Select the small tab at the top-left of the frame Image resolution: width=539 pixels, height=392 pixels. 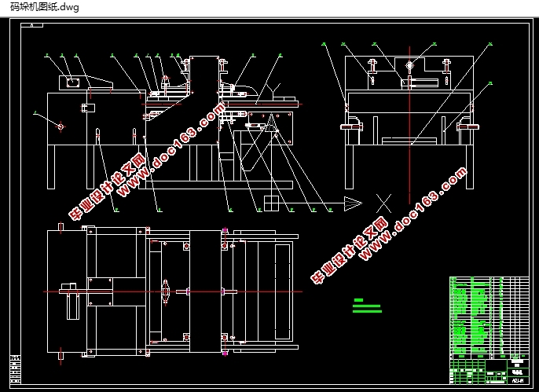click(32, 25)
